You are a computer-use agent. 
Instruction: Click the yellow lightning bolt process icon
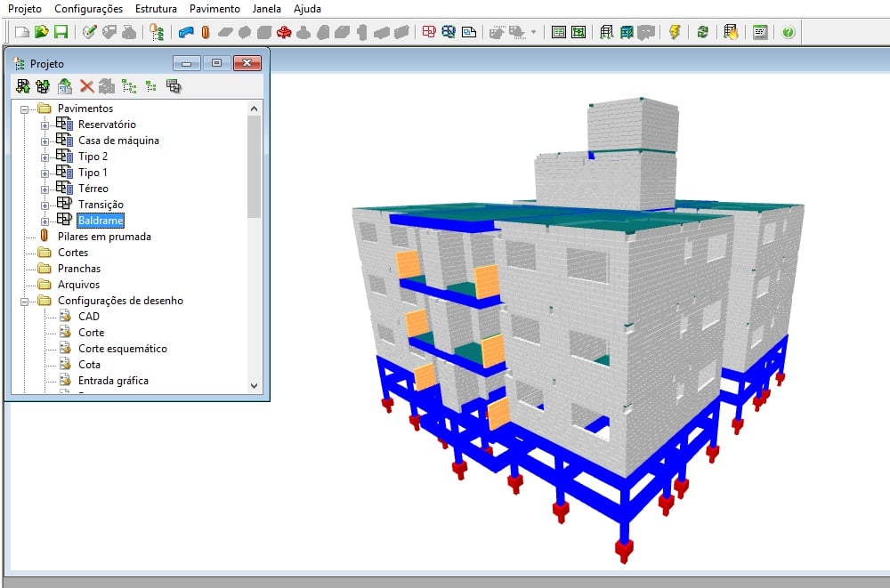click(675, 32)
